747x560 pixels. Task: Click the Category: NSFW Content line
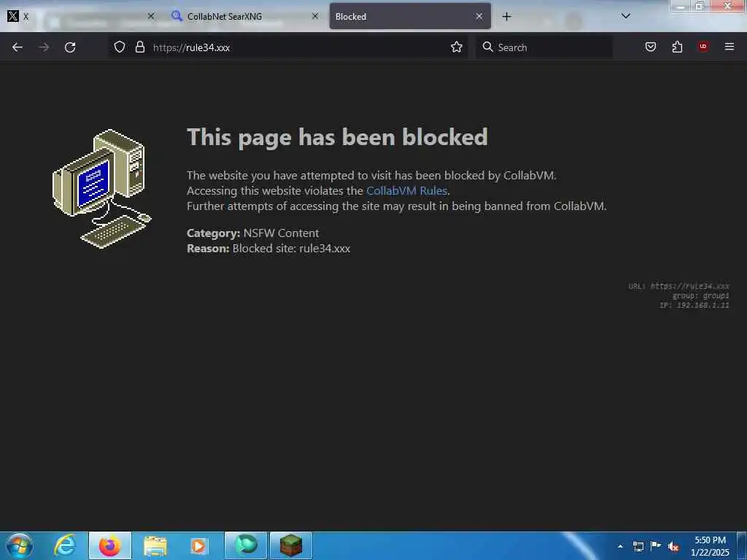click(253, 233)
